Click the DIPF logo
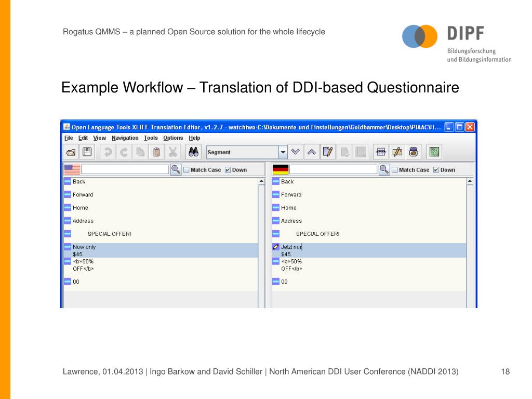 pos(456,43)
